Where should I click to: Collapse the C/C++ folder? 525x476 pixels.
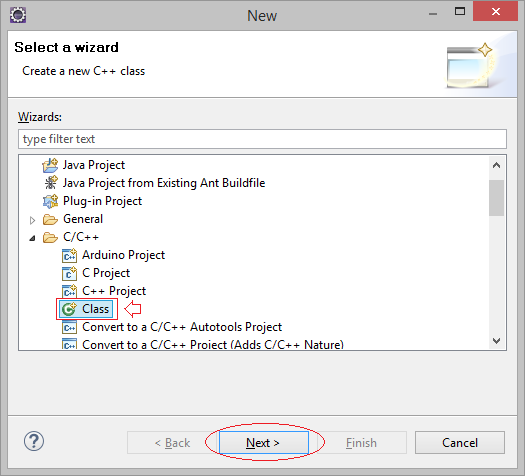[x=32, y=238]
